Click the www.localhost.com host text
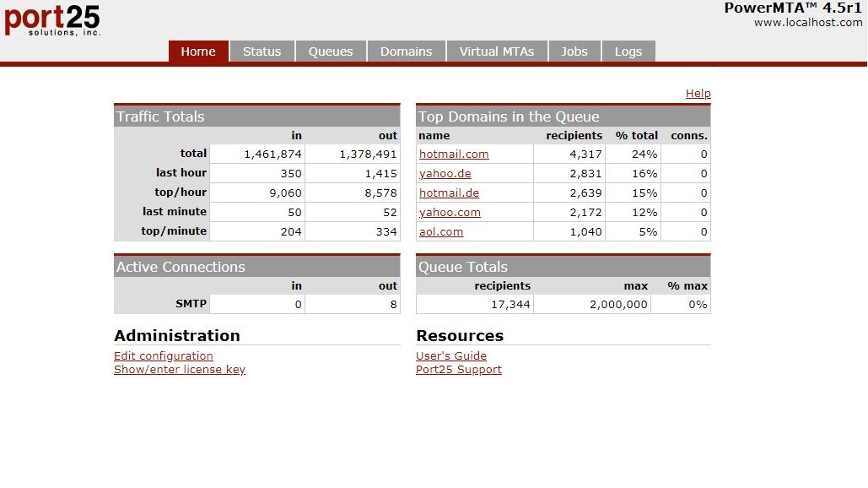868x488 pixels. (808, 23)
